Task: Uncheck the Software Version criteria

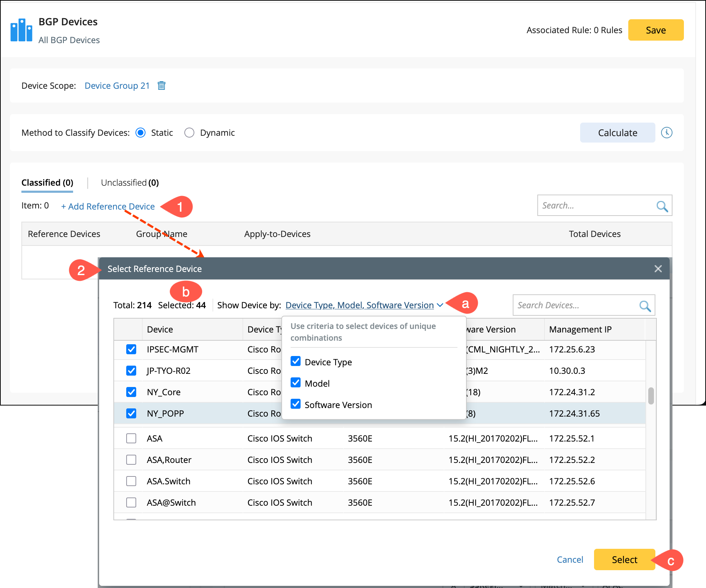Action: [296, 404]
